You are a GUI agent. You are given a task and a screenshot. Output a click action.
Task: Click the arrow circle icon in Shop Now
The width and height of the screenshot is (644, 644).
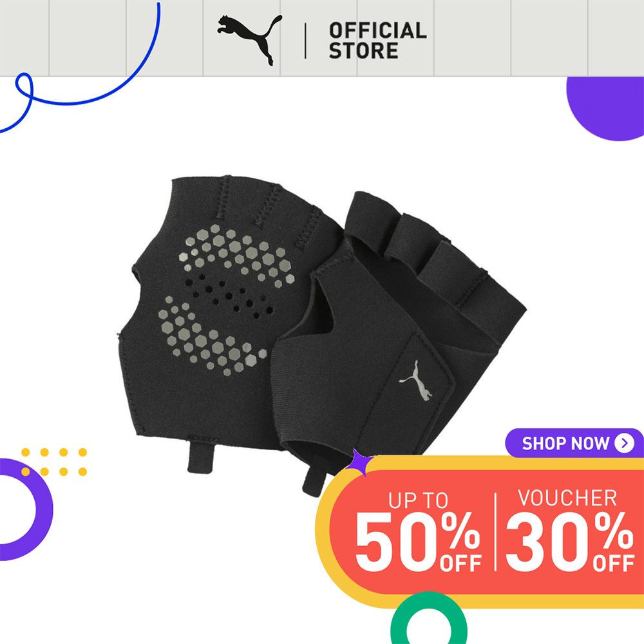(624, 443)
